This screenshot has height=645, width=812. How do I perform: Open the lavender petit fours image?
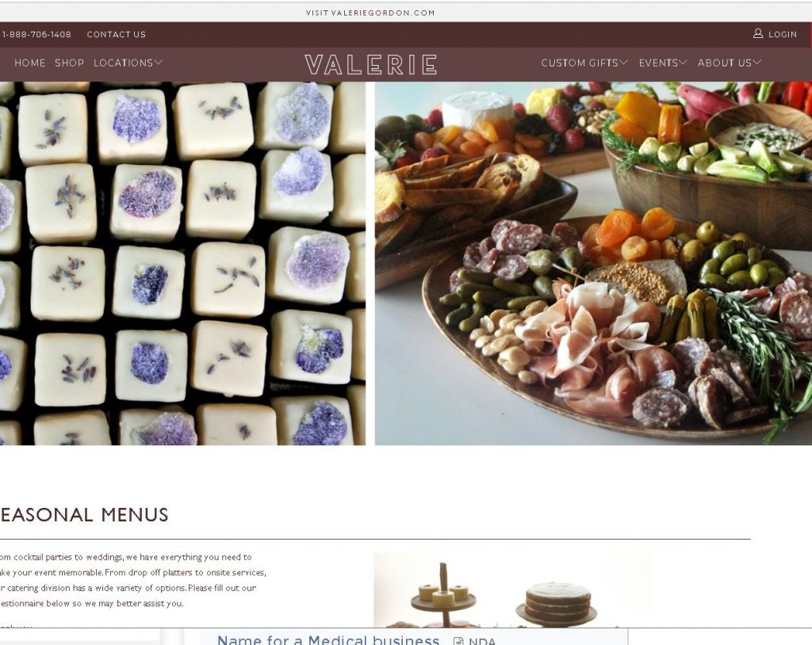(183, 264)
